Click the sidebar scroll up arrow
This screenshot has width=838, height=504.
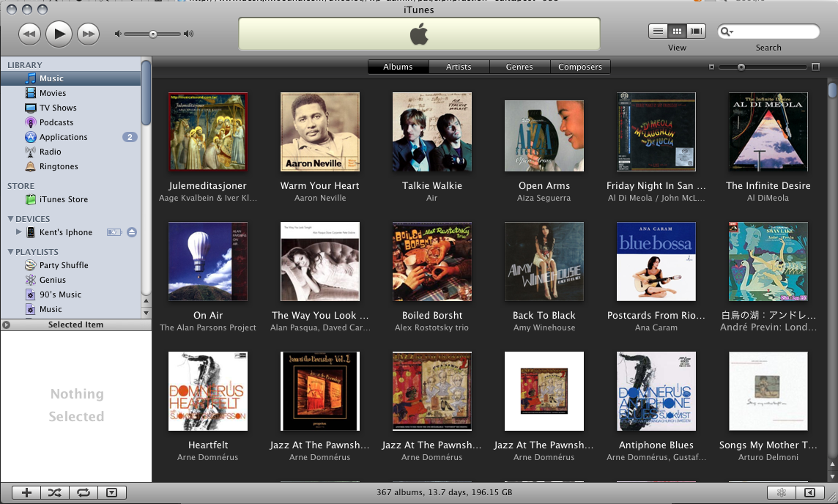pyautogui.click(x=146, y=301)
